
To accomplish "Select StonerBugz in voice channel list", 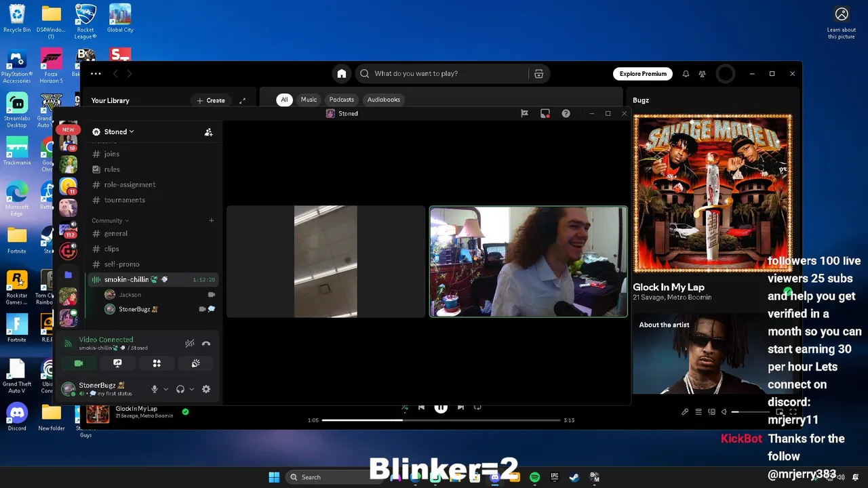I will point(159,309).
